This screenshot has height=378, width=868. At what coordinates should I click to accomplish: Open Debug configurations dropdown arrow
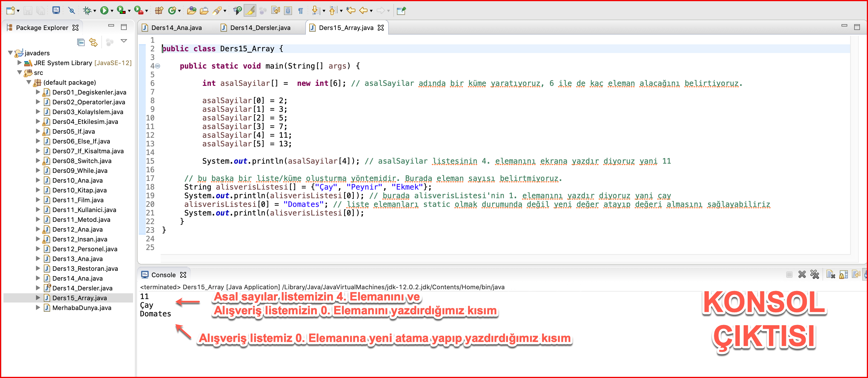pos(95,11)
